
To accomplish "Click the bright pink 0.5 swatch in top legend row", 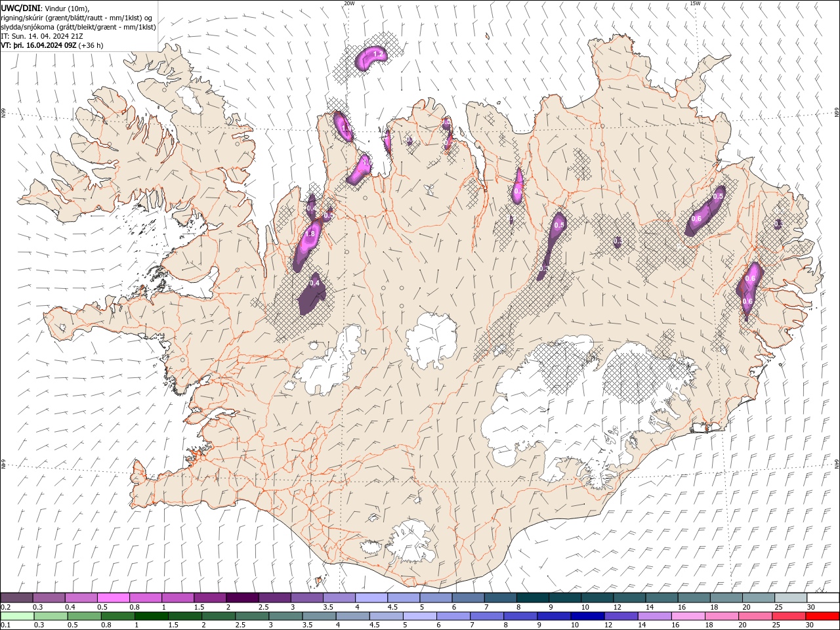I will click(x=114, y=598).
